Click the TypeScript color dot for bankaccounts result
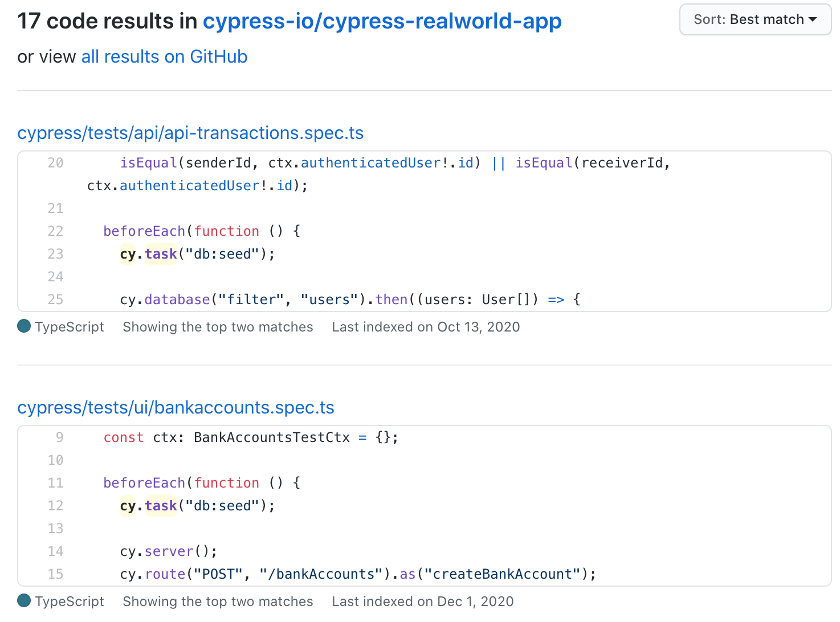This screenshot has height=622, width=840. coord(24,600)
